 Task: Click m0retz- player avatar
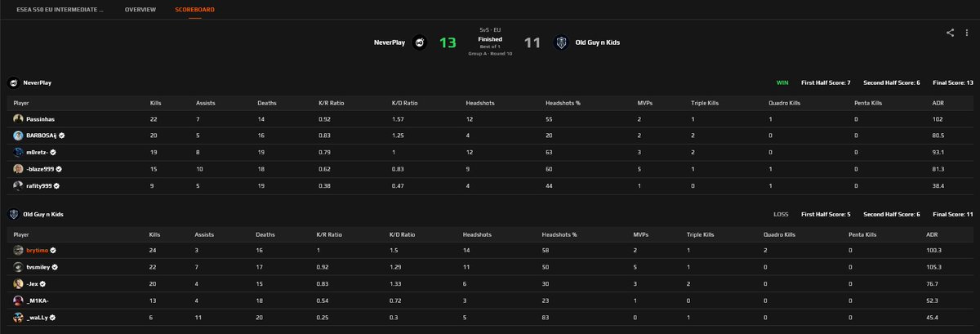pos(18,152)
